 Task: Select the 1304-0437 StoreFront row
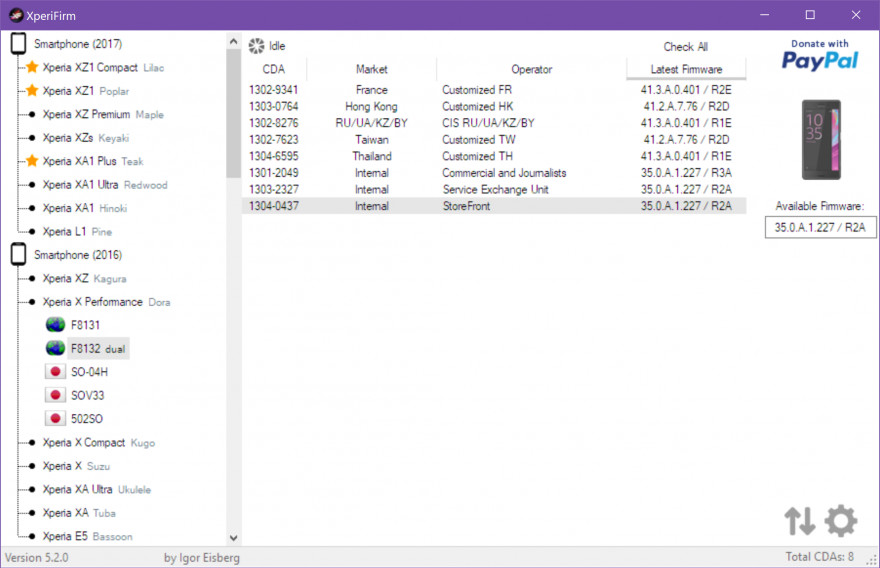494,206
